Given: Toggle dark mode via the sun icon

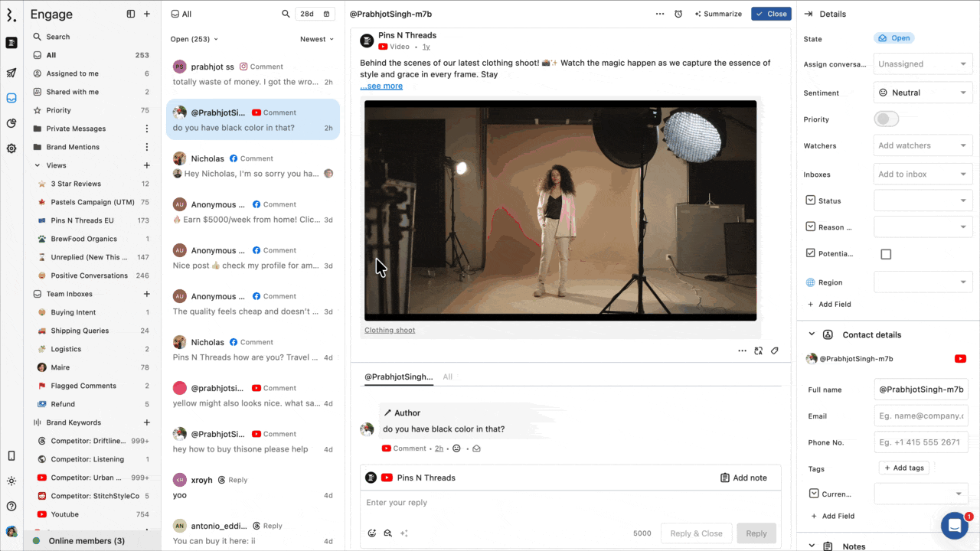Looking at the screenshot, I should [11, 481].
